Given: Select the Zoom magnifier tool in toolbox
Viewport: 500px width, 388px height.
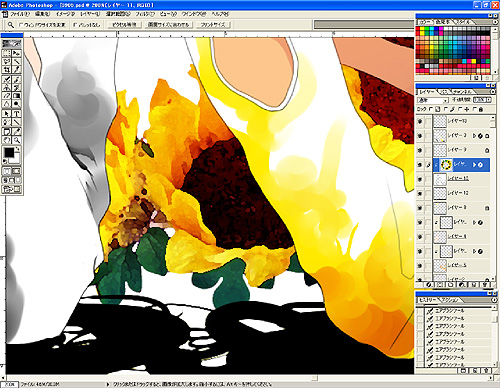Looking at the screenshot, I should point(17,140).
